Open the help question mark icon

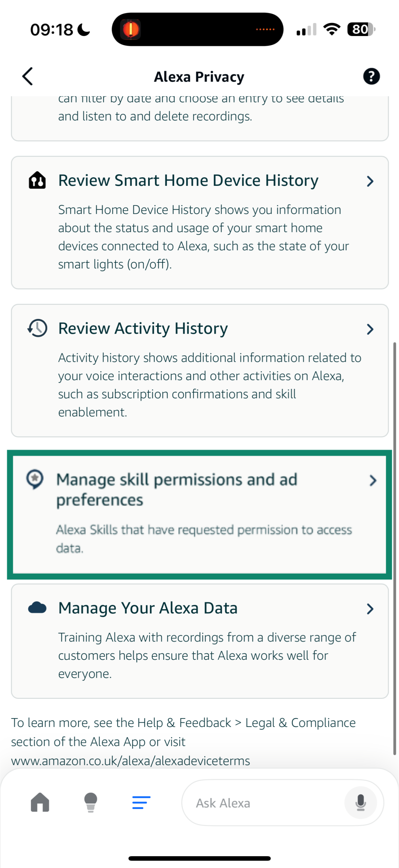pos(371,76)
